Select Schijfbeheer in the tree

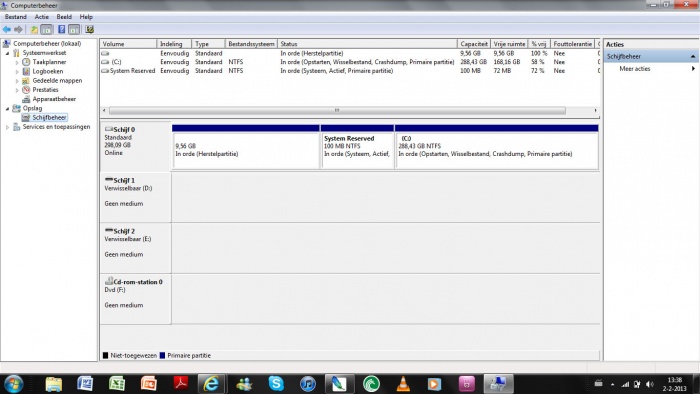point(49,117)
